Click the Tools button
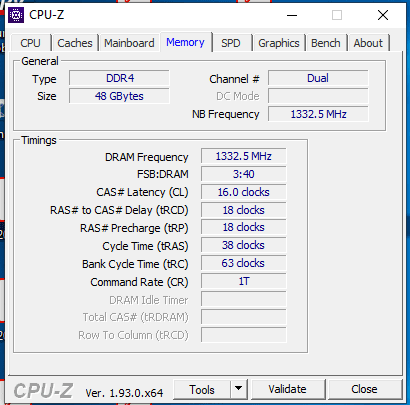This screenshot has width=410, height=405. click(x=202, y=389)
